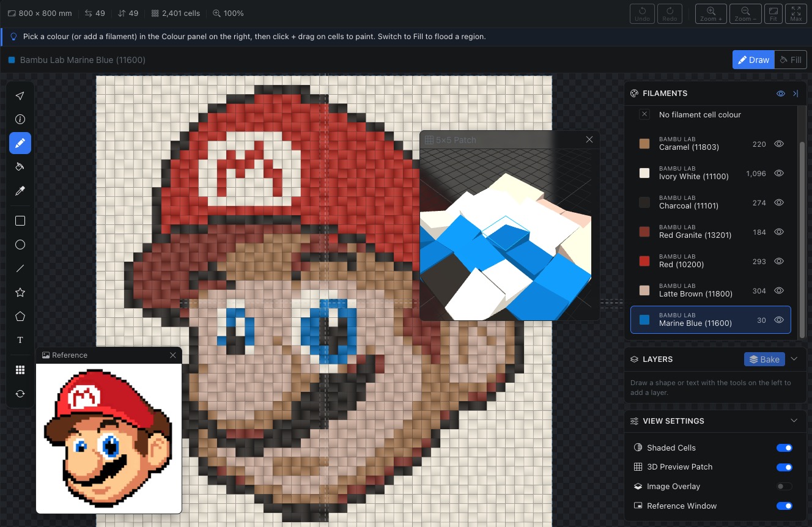Select the arrow pointer tool
This screenshot has width=812, height=527.
point(20,96)
